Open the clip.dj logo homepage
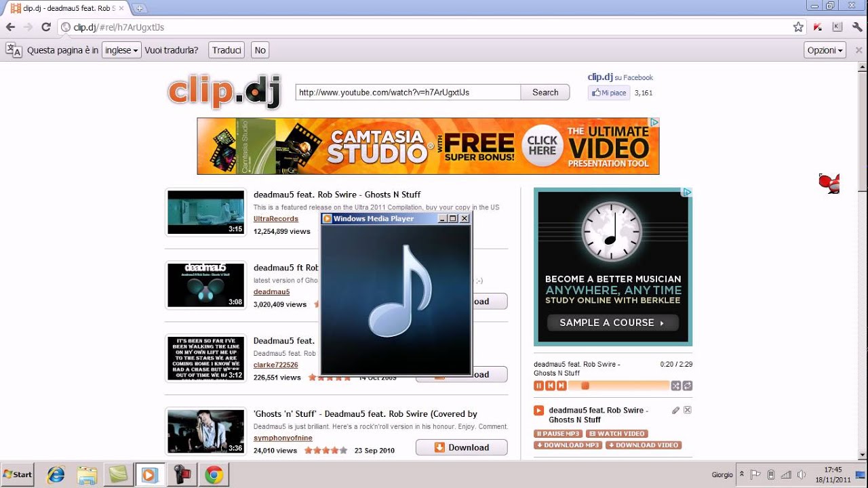 (x=224, y=91)
